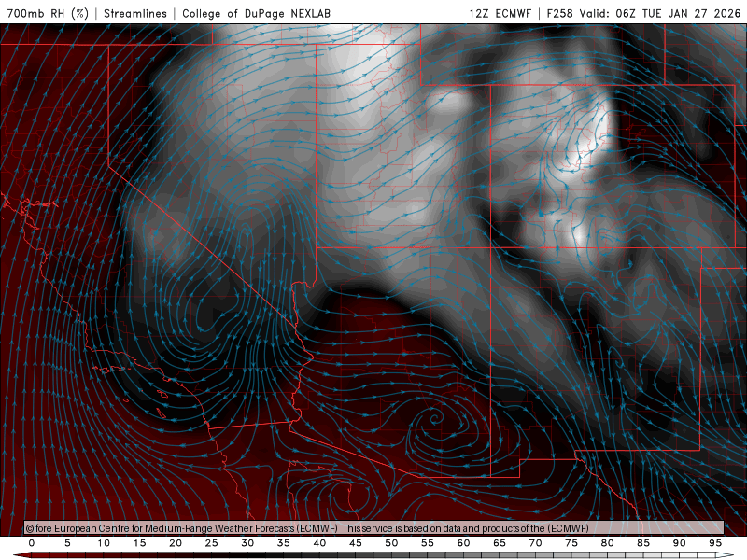The image size is (747, 560).
Task: Click the 70 value on color scale
Action: click(535, 543)
